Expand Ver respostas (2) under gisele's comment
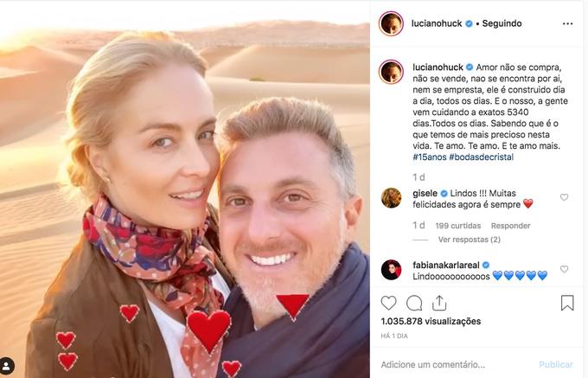Image resolution: width=588 pixels, height=378 pixels. 470,240
